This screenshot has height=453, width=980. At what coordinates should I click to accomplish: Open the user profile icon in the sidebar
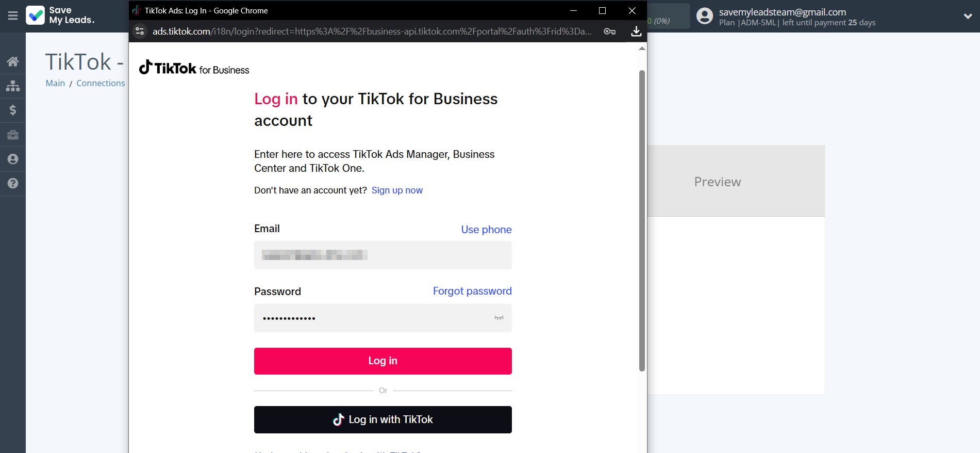pos(12,159)
